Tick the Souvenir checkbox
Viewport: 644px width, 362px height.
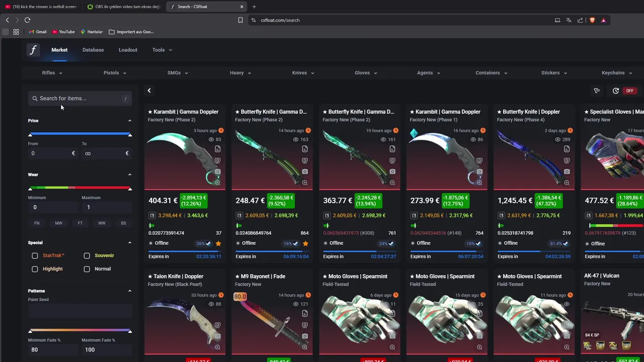[x=87, y=256]
